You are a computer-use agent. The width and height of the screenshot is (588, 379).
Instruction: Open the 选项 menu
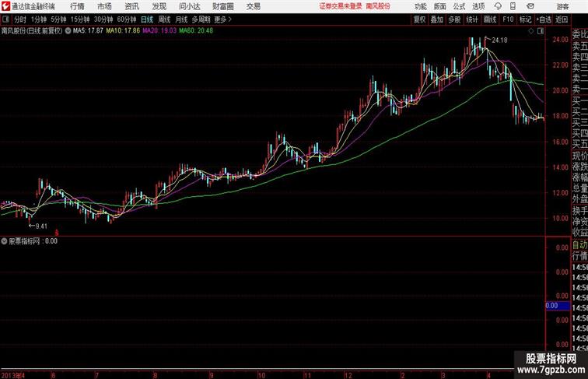coord(478,6)
